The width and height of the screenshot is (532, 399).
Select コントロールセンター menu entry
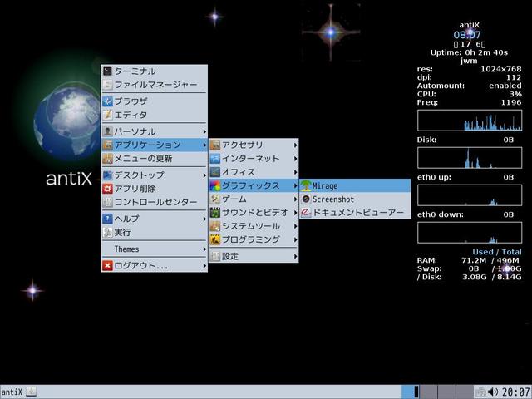point(155,202)
